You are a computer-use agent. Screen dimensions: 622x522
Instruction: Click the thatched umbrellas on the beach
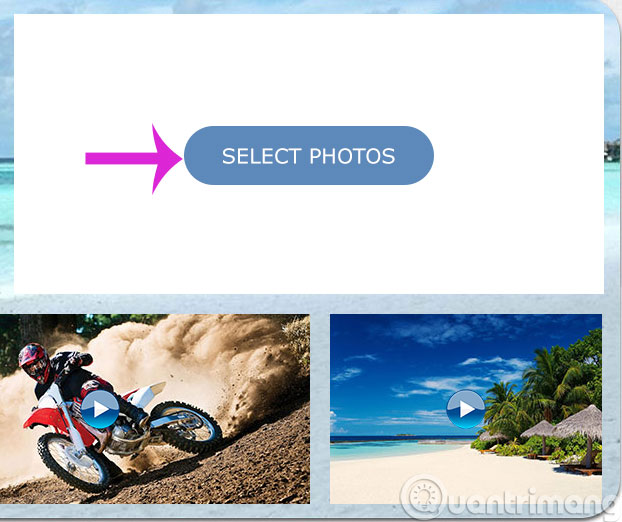tap(563, 426)
